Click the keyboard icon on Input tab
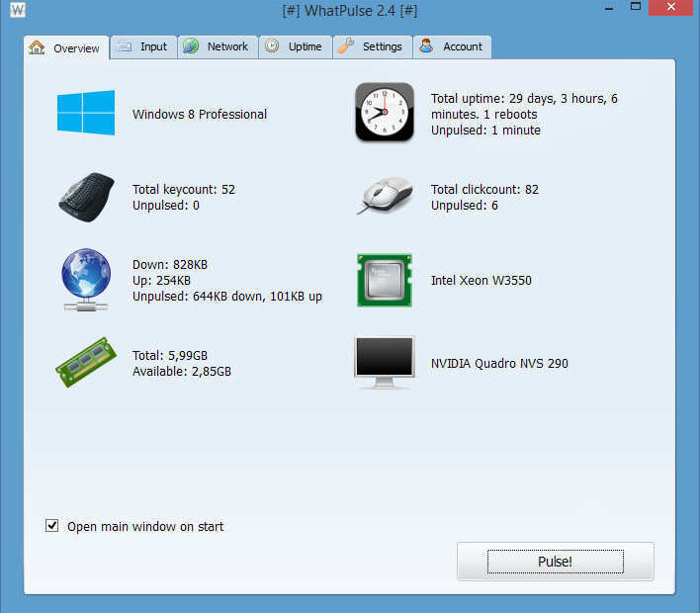The height and width of the screenshot is (613, 700). click(125, 46)
